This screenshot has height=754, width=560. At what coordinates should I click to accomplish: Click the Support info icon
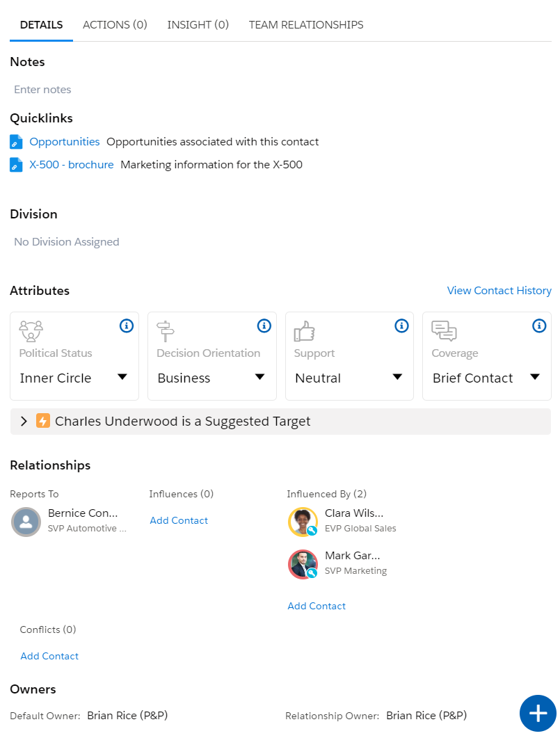401,326
